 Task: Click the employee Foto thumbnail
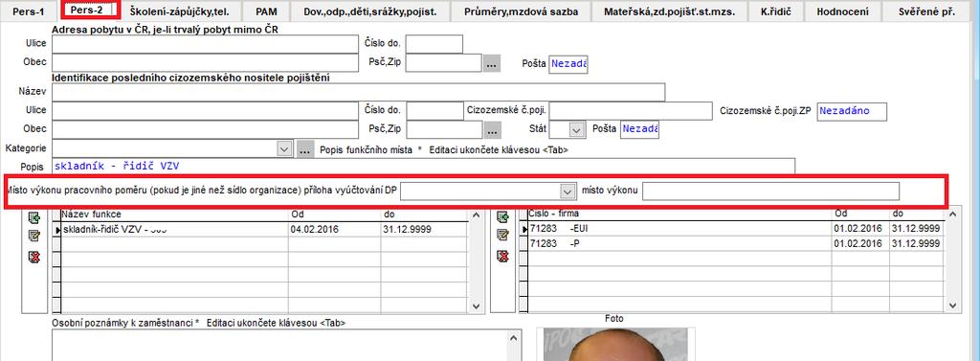(x=615, y=345)
